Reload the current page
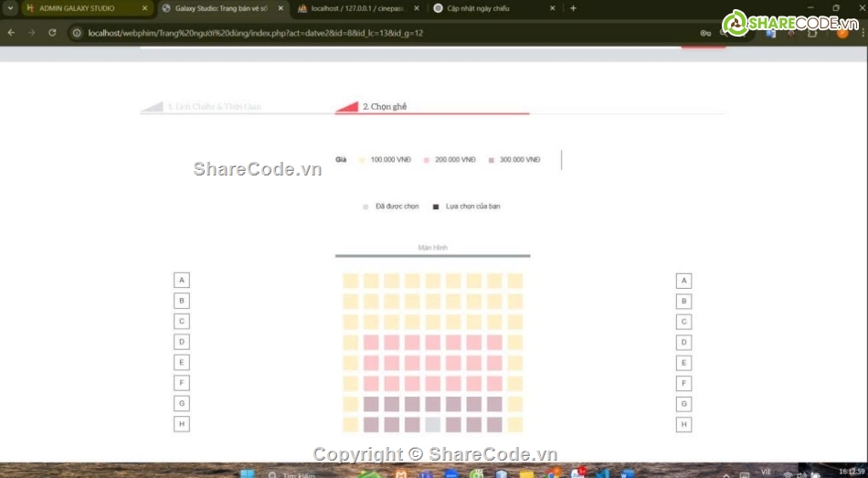 (52, 33)
